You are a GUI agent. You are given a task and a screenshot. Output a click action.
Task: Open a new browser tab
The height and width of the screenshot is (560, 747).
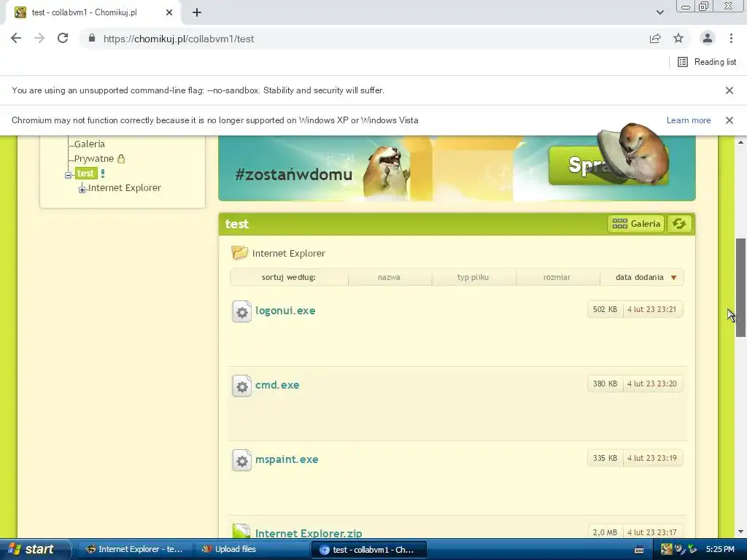tap(197, 12)
